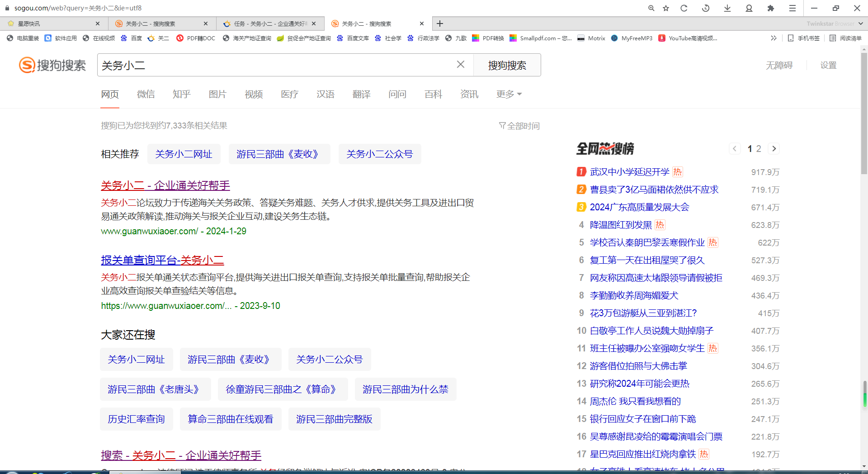Go to next hot search page arrow
The height and width of the screenshot is (474, 868).
[x=774, y=149]
